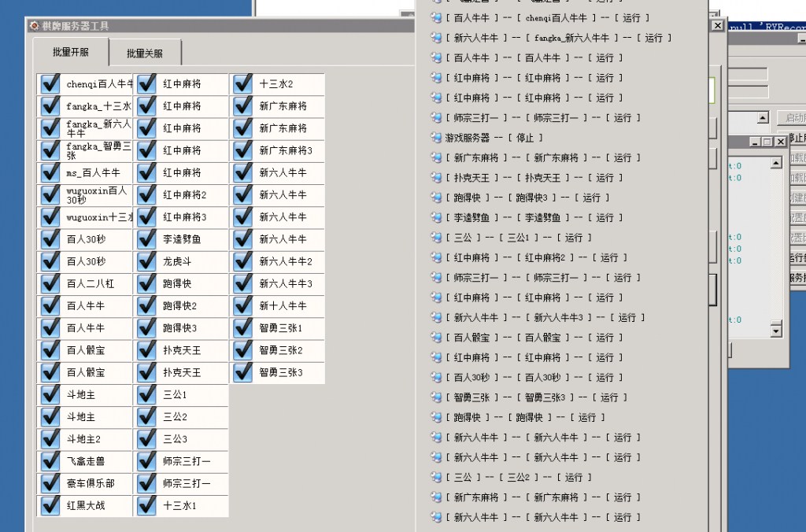Disable the 斗地主2 checkbox
806x532 pixels.
(51, 439)
